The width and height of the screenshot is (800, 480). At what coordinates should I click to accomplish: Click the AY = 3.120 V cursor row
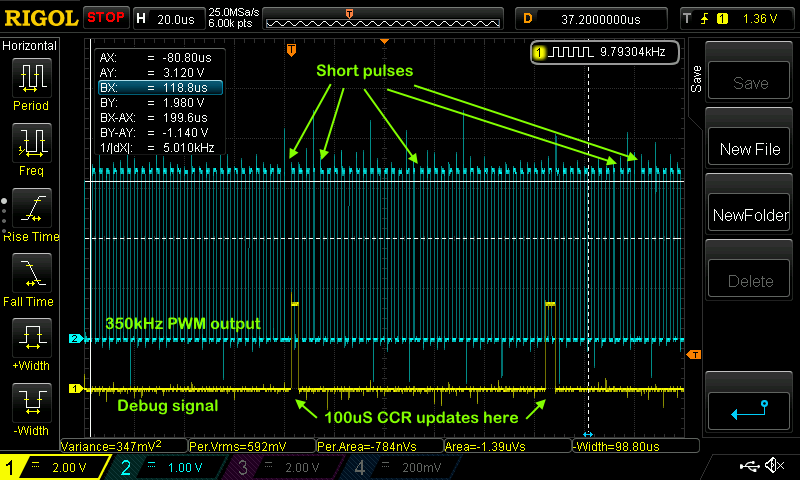point(160,72)
